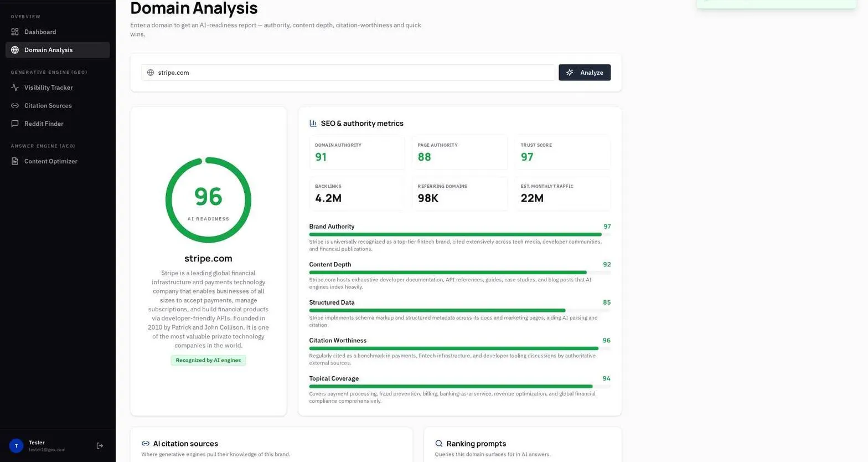Click the Backlinks card showing 4.2M
Screen dimensions: 868x462
357,194
